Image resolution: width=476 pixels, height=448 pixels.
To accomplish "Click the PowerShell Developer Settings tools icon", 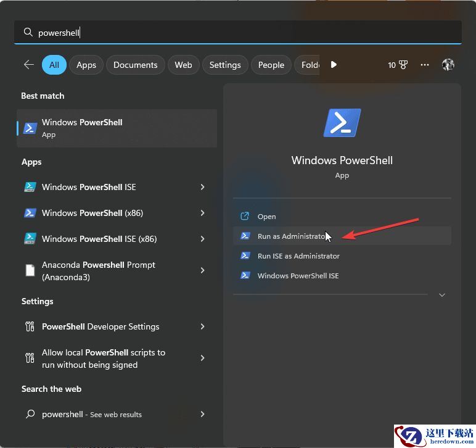I will [30, 326].
